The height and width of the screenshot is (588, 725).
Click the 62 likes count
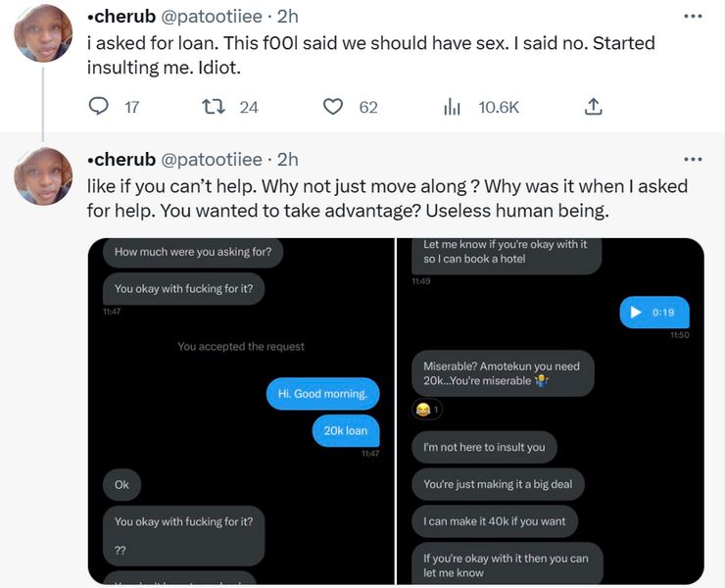[x=368, y=108]
